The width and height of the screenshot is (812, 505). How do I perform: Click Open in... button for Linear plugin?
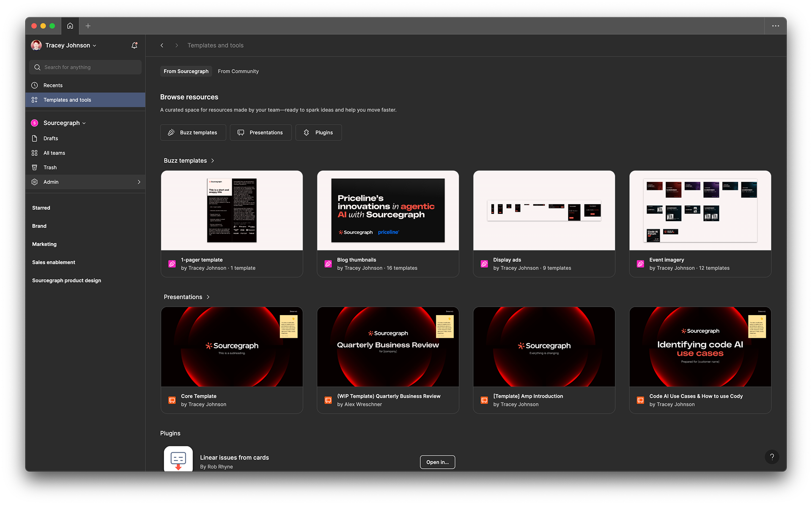coord(437,462)
